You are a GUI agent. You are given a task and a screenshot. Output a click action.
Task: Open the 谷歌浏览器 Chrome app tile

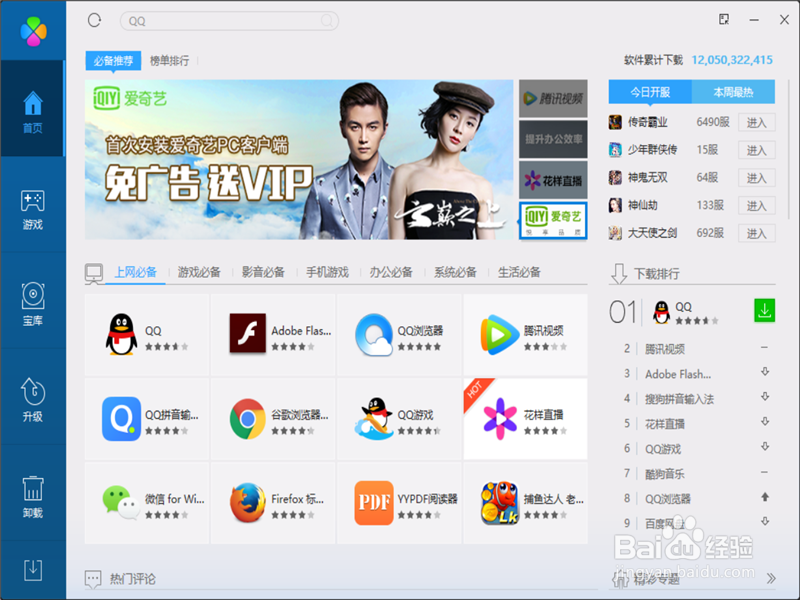[273, 419]
